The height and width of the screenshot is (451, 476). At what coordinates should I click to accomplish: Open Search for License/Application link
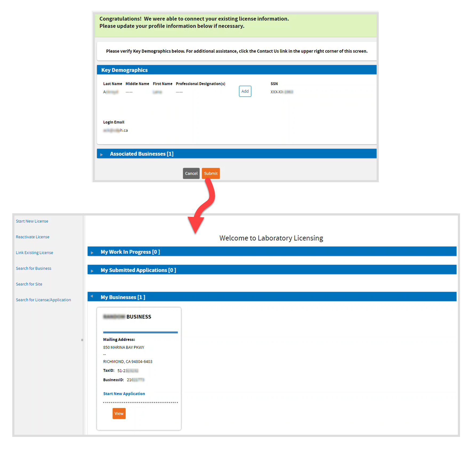[x=43, y=300]
